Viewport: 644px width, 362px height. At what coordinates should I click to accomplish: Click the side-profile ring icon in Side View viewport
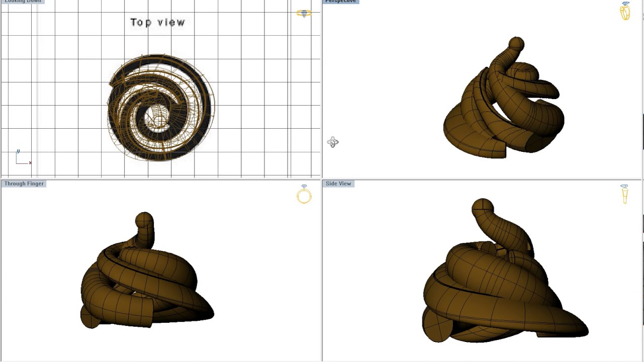point(624,194)
